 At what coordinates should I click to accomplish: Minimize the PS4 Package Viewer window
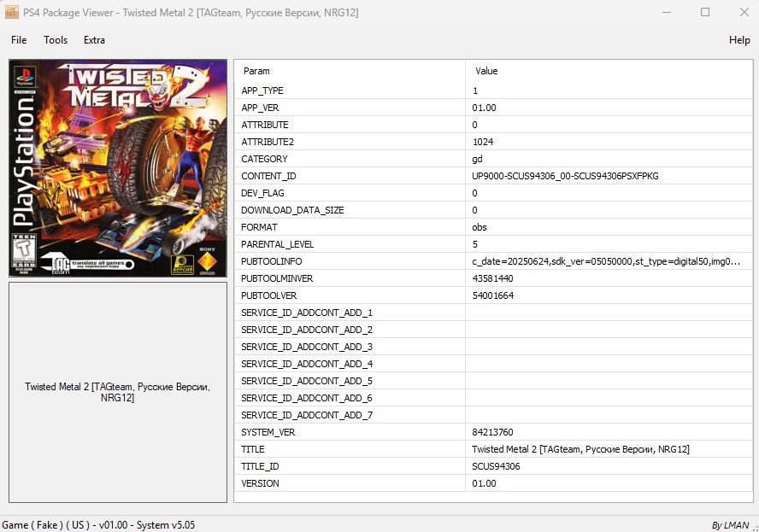pyautogui.click(x=667, y=12)
